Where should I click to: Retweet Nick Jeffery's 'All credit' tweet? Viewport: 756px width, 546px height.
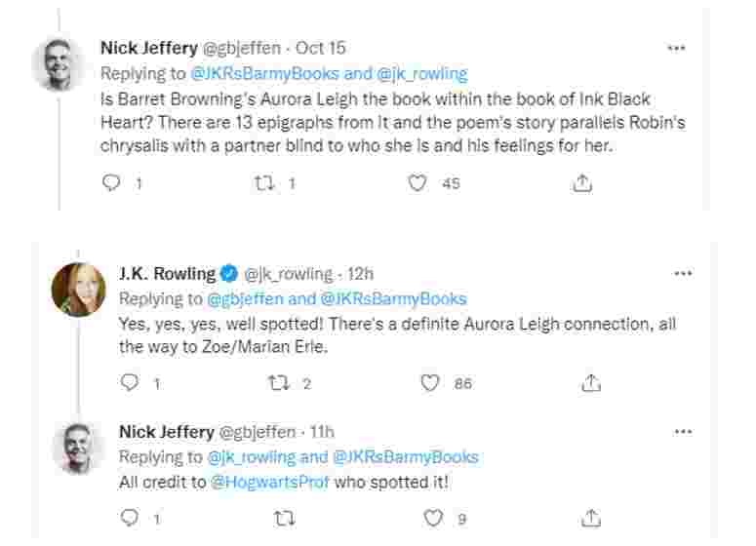(x=280, y=518)
